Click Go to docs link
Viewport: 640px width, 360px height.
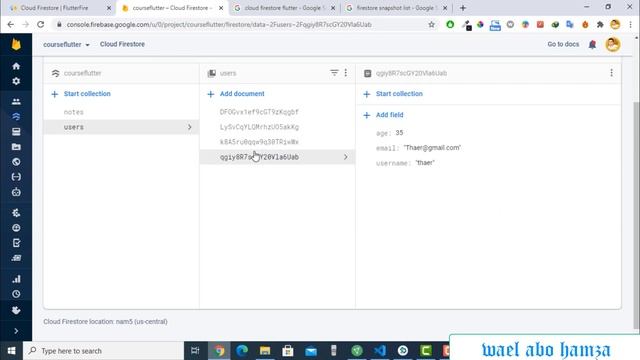[563, 44]
